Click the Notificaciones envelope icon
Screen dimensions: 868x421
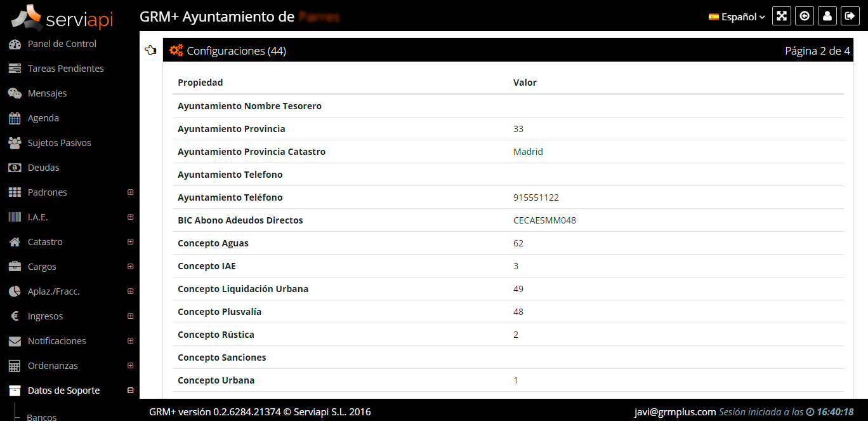pyautogui.click(x=15, y=341)
